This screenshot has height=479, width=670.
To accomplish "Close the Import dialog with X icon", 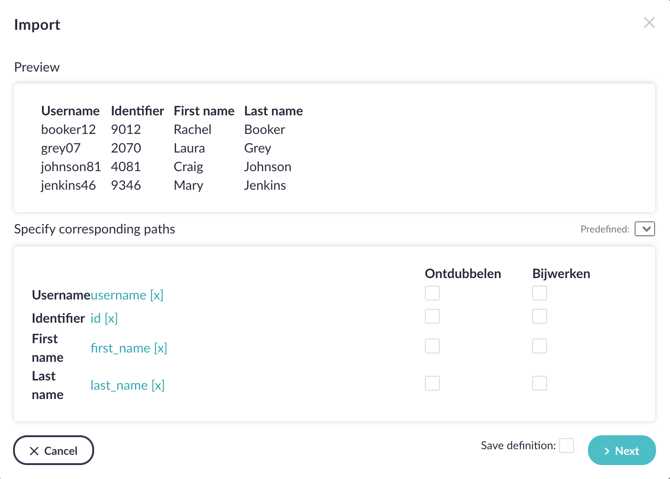I will (x=649, y=23).
